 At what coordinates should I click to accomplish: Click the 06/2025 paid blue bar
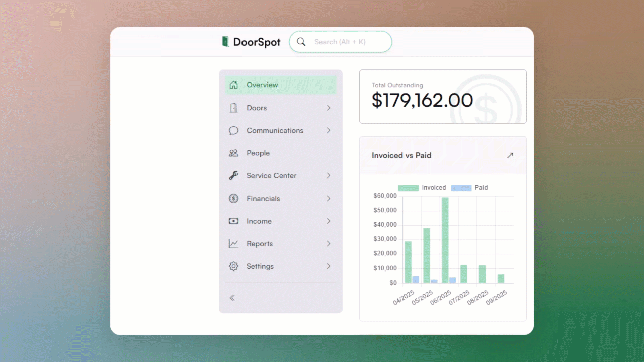[x=453, y=280]
